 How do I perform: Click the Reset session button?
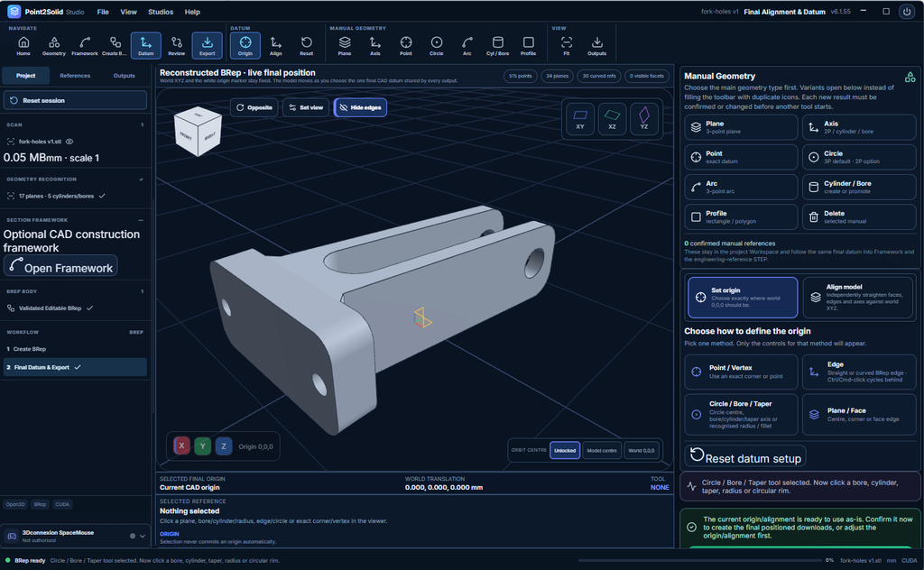pos(75,100)
